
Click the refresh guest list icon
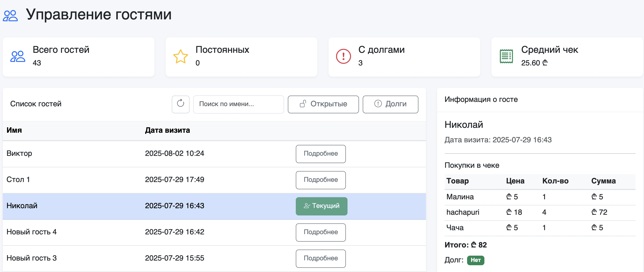[180, 104]
